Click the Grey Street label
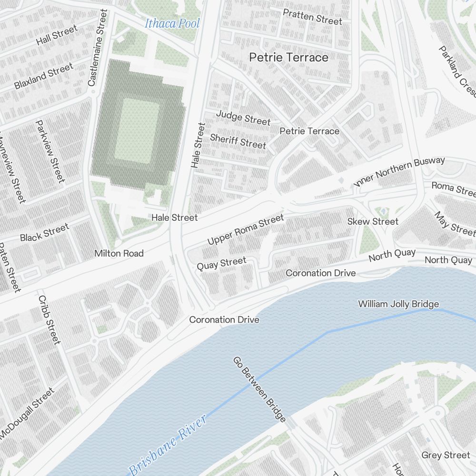476x476 pixels. coord(446,455)
